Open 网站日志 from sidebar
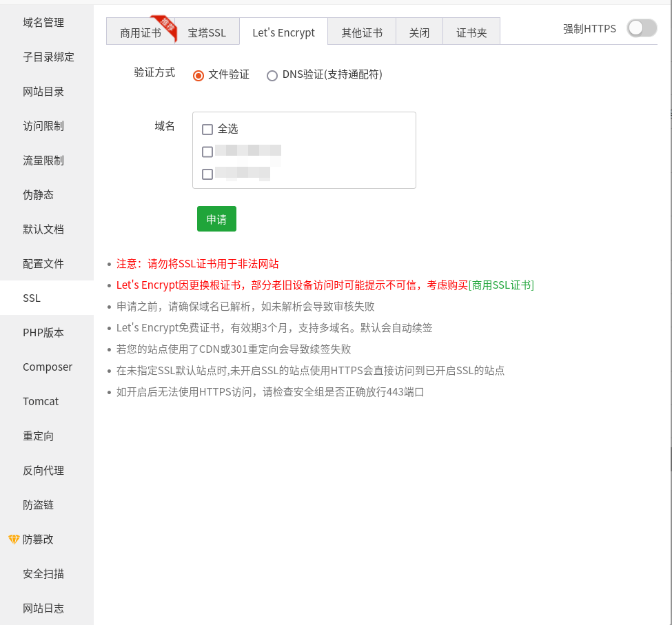Screen dimensions: 672x625 43,608
